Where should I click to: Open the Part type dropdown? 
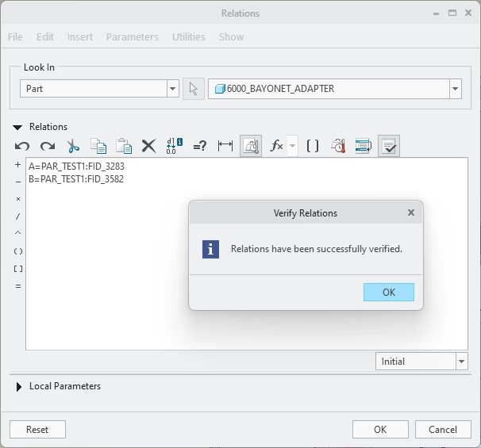(x=173, y=89)
